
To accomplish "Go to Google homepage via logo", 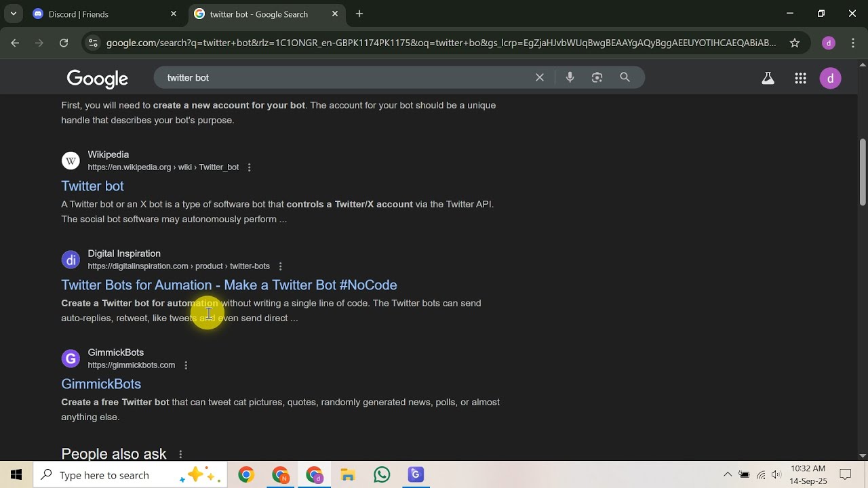I will point(98,79).
